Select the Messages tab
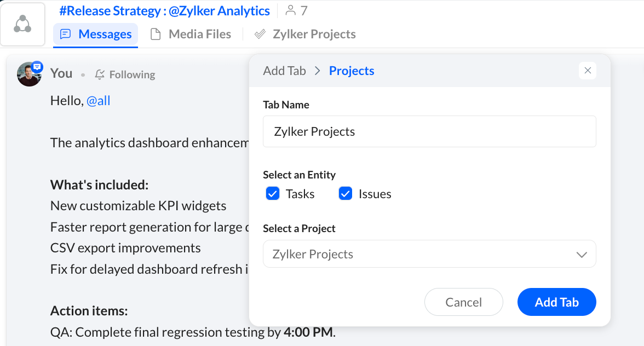Image resolution: width=644 pixels, height=346 pixels. pyautogui.click(x=96, y=34)
